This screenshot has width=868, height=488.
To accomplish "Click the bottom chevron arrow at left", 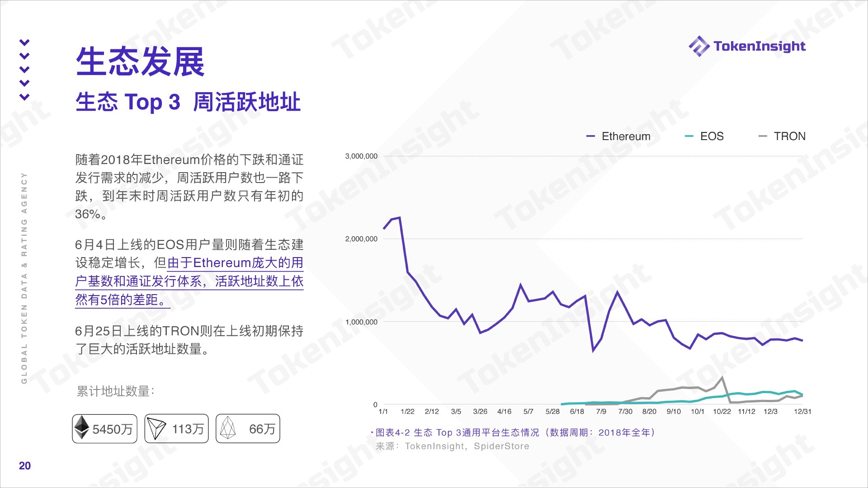I will 24,97.
